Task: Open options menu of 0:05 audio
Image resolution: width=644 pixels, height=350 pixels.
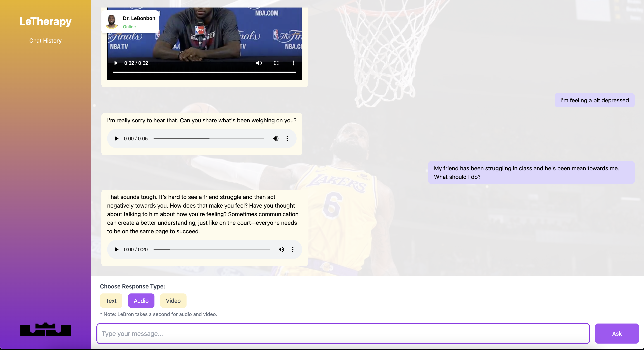Action: (287, 138)
